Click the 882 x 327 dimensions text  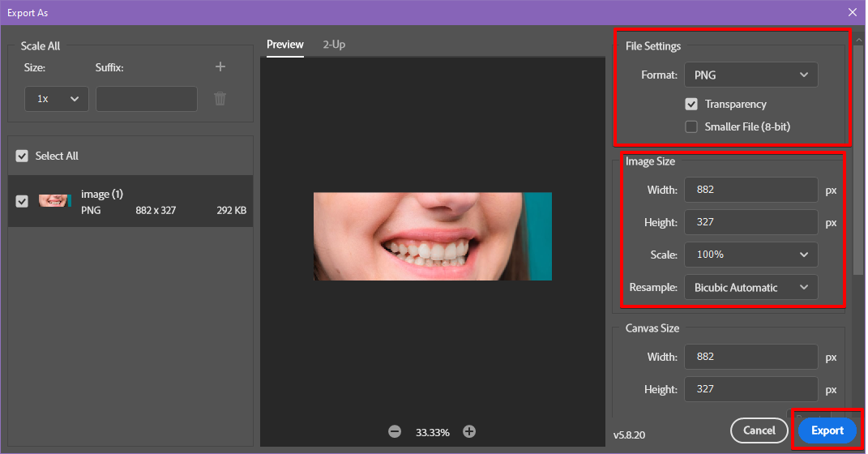point(156,211)
